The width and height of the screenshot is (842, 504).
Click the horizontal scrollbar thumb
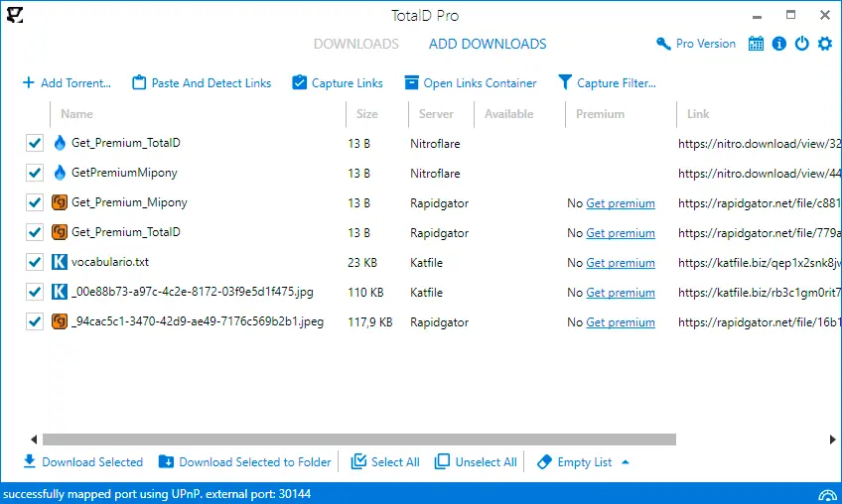pyautogui.click(x=359, y=440)
